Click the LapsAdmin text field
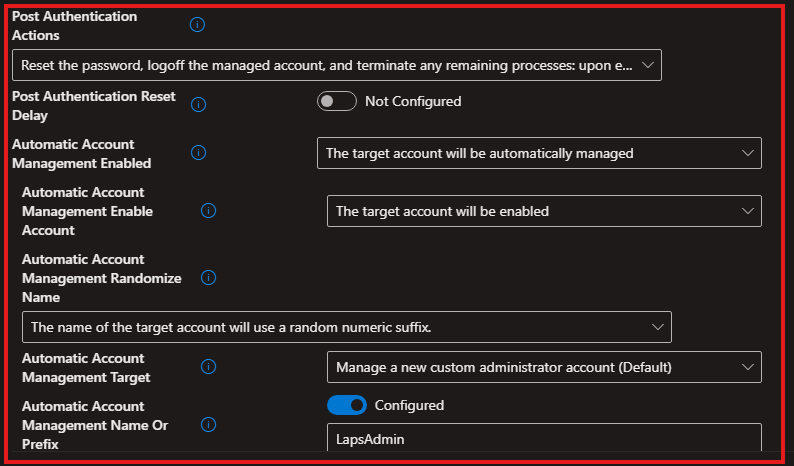794x466 pixels. [544, 438]
